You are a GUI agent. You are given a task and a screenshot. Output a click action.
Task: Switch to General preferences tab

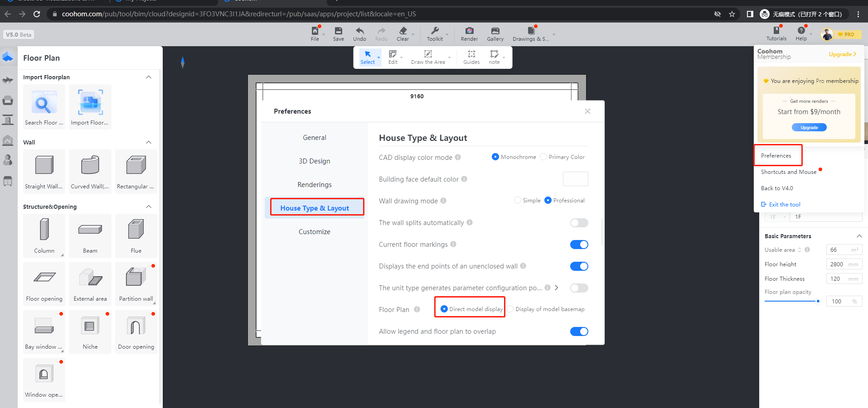pyautogui.click(x=315, y=138)
